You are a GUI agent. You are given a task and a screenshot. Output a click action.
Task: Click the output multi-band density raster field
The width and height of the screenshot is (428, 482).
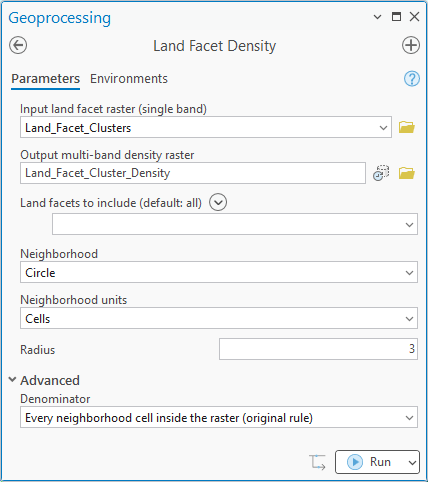[193, 173]
